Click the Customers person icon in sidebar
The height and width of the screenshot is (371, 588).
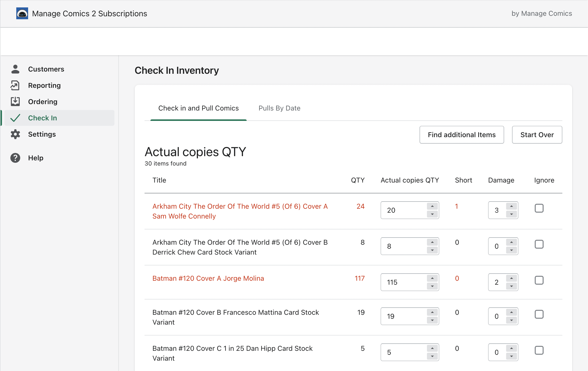(15, 69)
